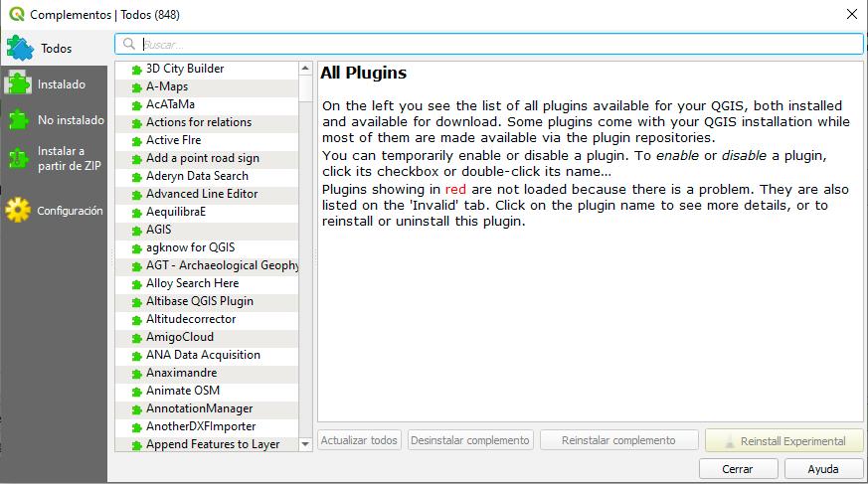Switch to the No instalado tab

(x=71, y=119)
